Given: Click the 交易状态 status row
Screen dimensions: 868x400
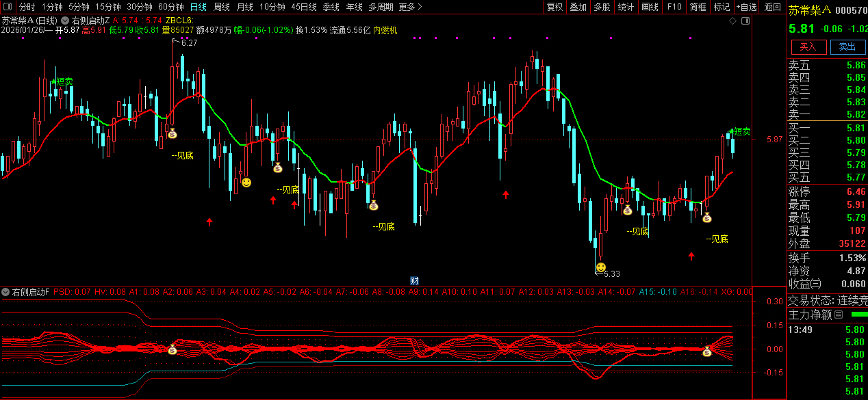Looking at the screenshot, I should 827,299.
